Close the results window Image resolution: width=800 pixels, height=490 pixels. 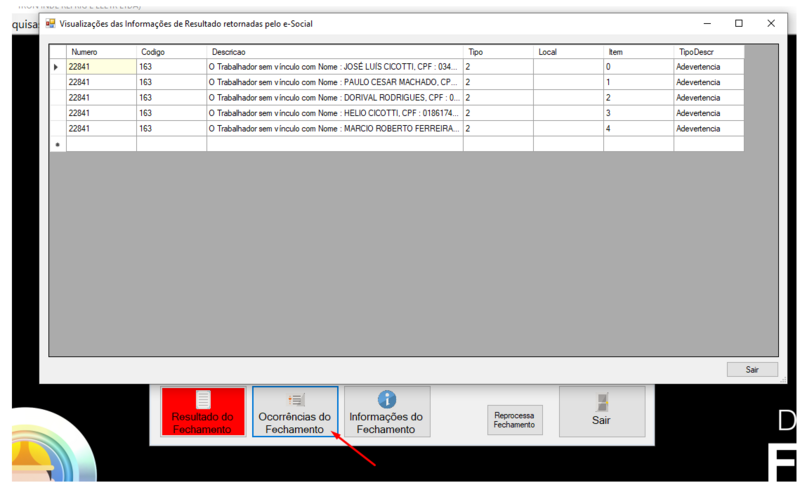(771, 23)
